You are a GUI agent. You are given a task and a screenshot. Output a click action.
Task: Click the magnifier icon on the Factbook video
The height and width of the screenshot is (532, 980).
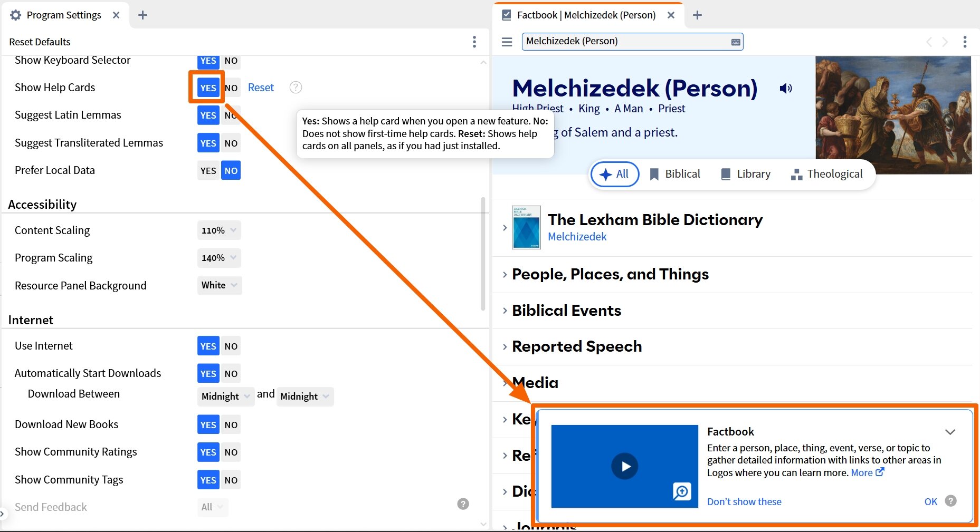pyautogui.click(x=682, y=491)
